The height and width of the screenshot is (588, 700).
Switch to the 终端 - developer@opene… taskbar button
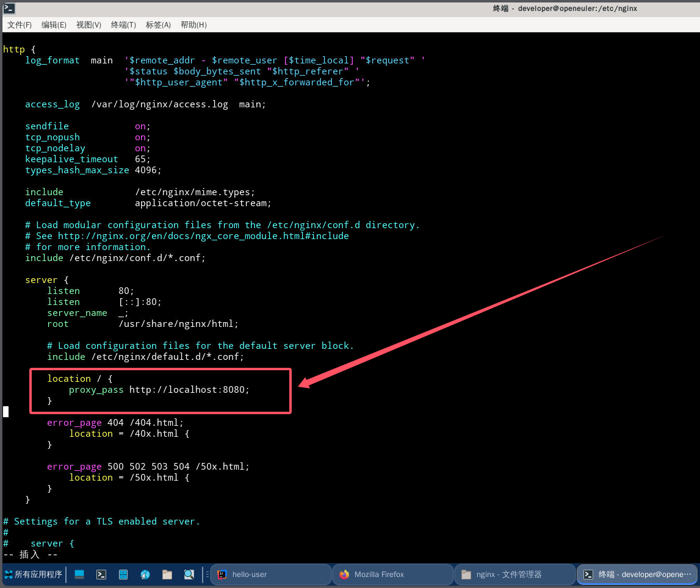[x=637, y=575]
